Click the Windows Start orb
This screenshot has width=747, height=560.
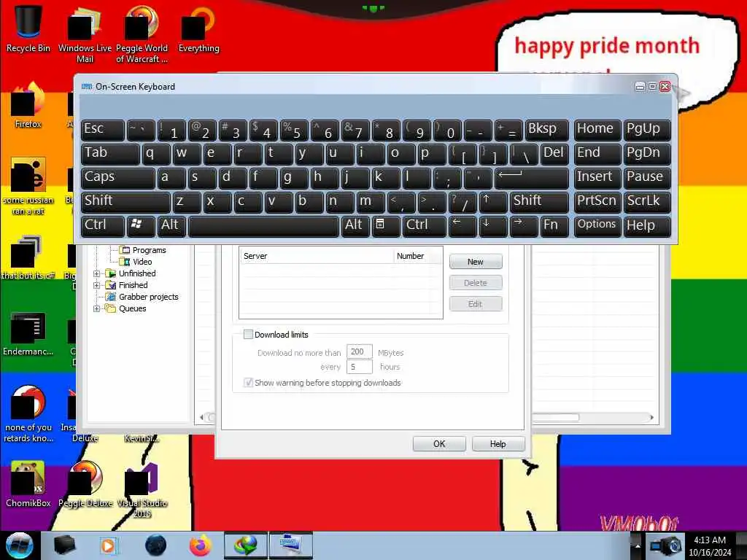[x=19, y=545]
